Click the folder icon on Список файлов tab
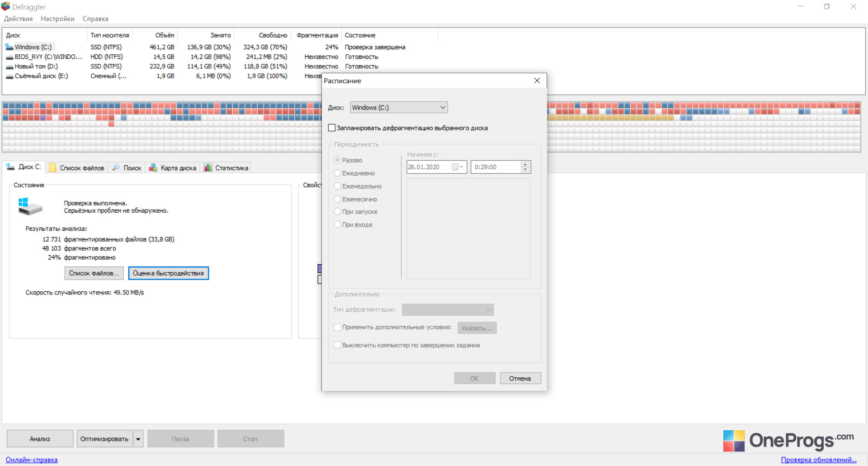This screenshot has height=466, width=868. tap(52, 168)
